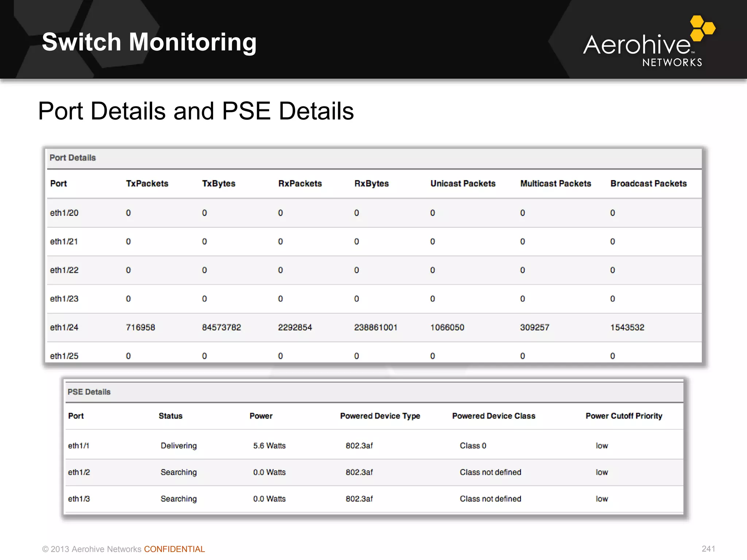
Task: Click the Multicast Packets column header
Action: pos(556,183)
